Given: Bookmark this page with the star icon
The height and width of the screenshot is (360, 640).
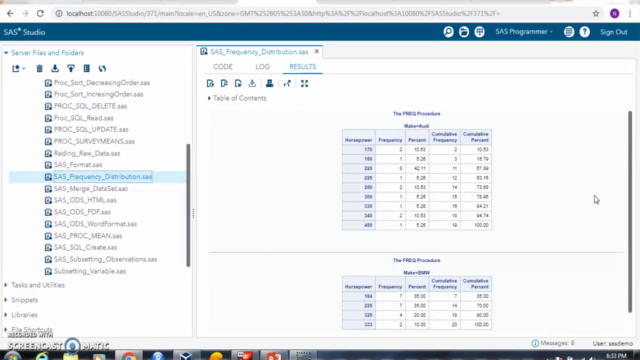Looking at the screenshot, I should (596, 13).
